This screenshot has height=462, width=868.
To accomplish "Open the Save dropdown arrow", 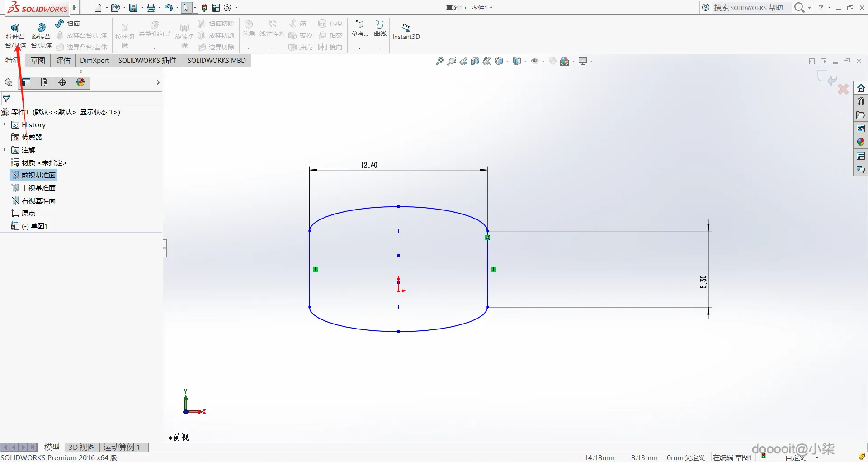I will click(x=142, y=8).
